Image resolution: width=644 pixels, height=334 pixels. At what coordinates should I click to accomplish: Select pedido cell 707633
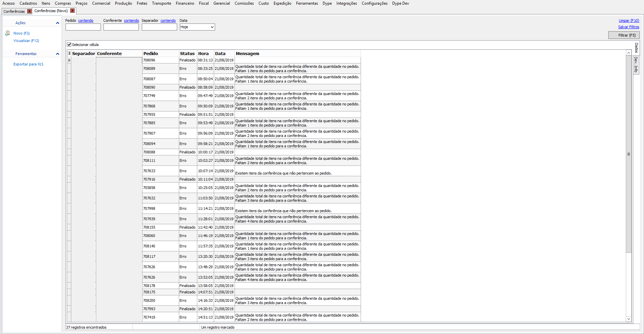161,171
